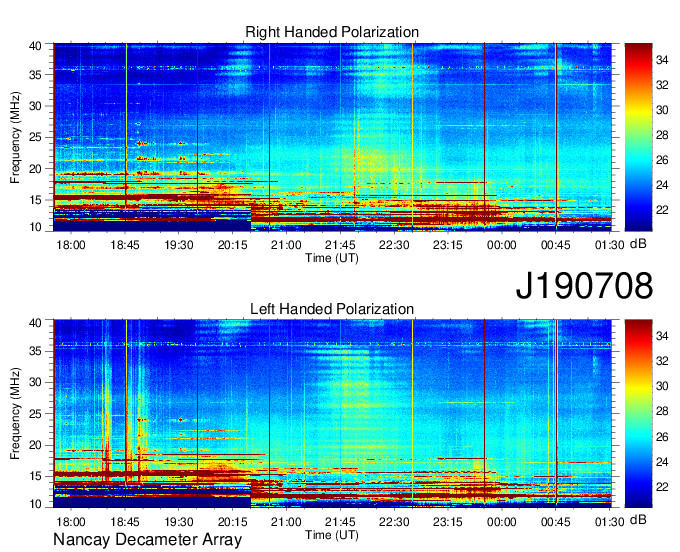Click 21:00 tick under Right Handed plot
680x552 pixels.
[286, 245]
